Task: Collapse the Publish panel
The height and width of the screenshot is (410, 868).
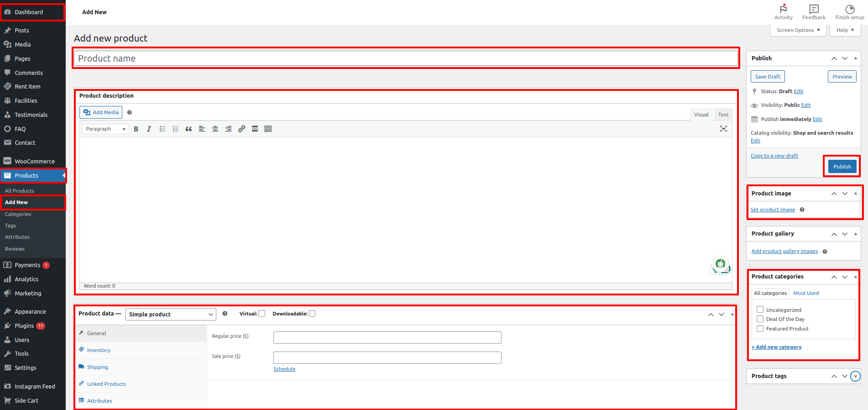Action: coord(856,58)
